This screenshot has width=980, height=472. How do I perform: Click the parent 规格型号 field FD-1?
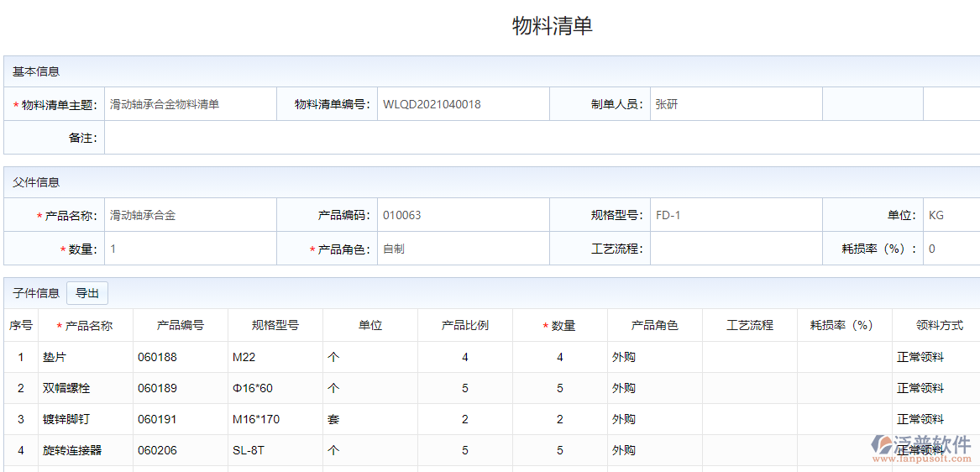[736, 215]
